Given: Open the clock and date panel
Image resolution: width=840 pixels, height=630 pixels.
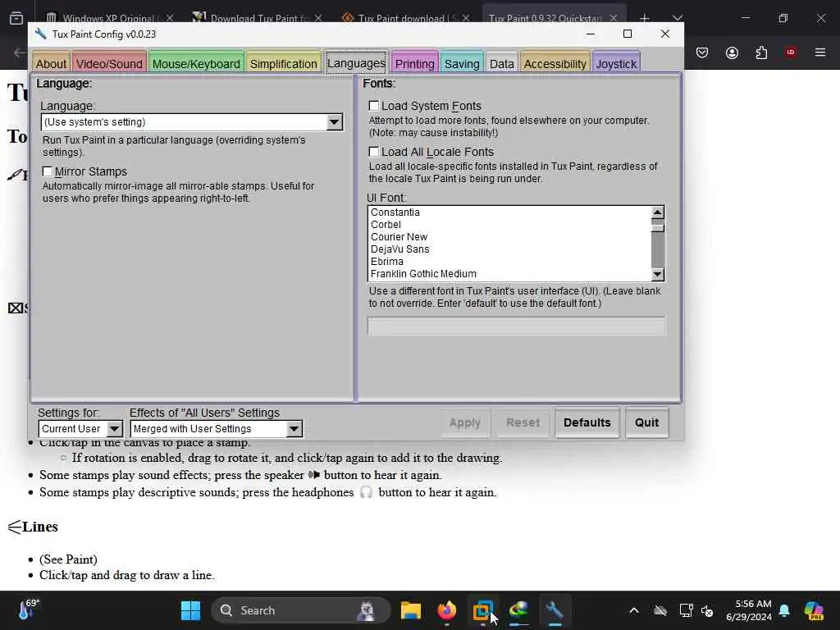Looking at the screenshot, I should pyautogui.click(x=748, y=610).
